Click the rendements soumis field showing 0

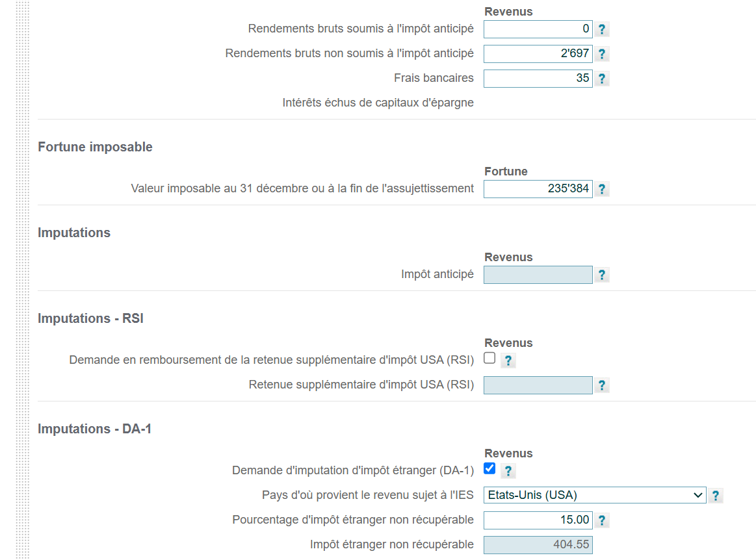[538, 29]
